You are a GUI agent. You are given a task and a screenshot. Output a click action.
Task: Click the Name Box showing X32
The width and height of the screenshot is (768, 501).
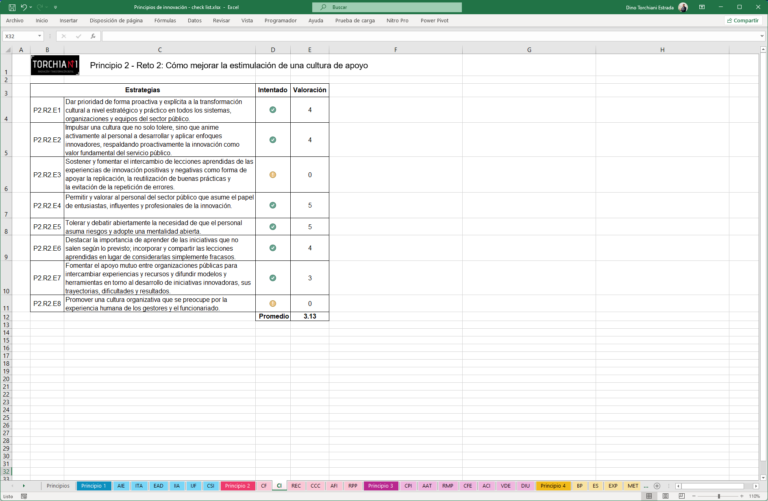click(x=20, y=36)
